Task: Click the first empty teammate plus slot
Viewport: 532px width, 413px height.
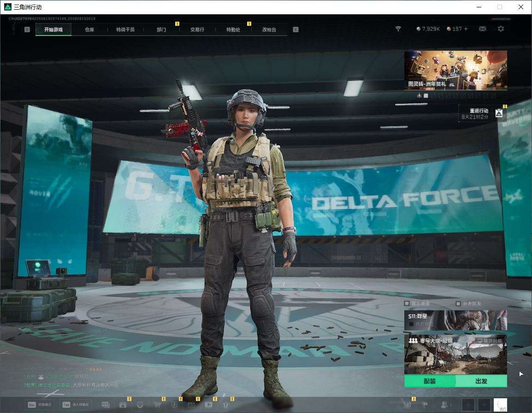Action: click(x=468, y=405)
